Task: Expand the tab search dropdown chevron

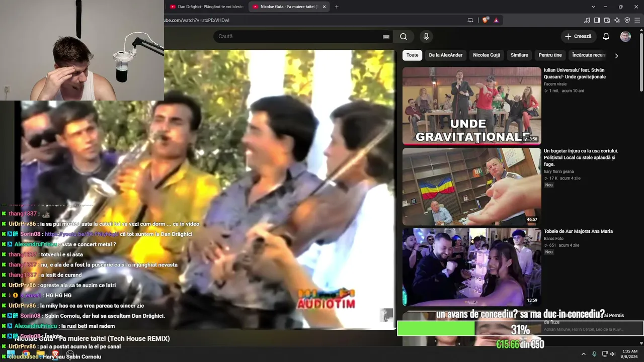Action: pyautogui.click(x=593, y=7)
